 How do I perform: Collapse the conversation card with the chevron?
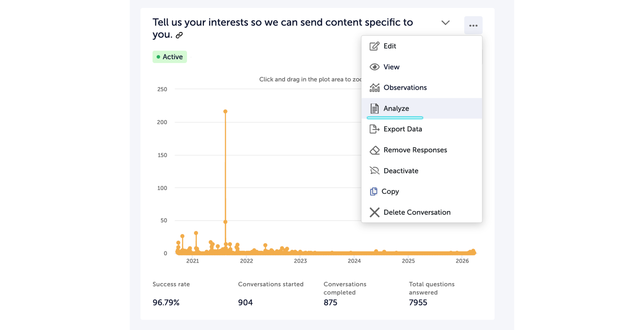(445, 23)
